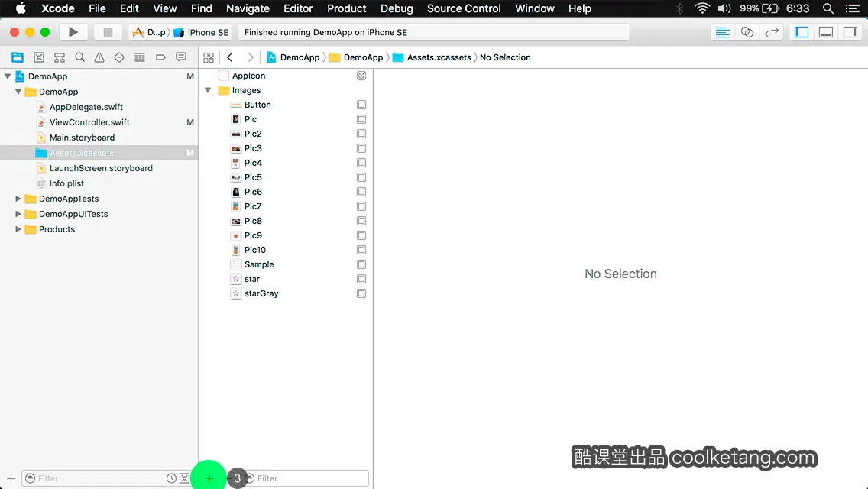Open Wi-Fi status menu
The image size is (868, 489).
coord(702,8)
